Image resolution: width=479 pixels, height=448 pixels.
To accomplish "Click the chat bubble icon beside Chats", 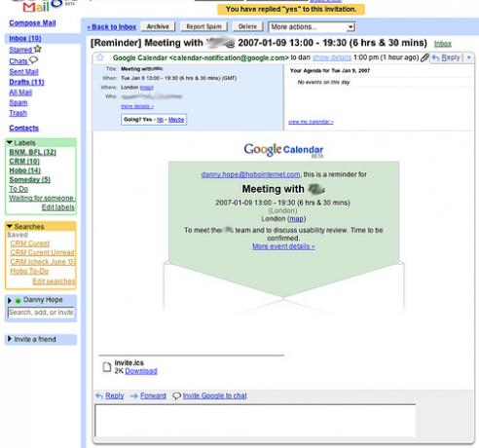I will (33, 60).
